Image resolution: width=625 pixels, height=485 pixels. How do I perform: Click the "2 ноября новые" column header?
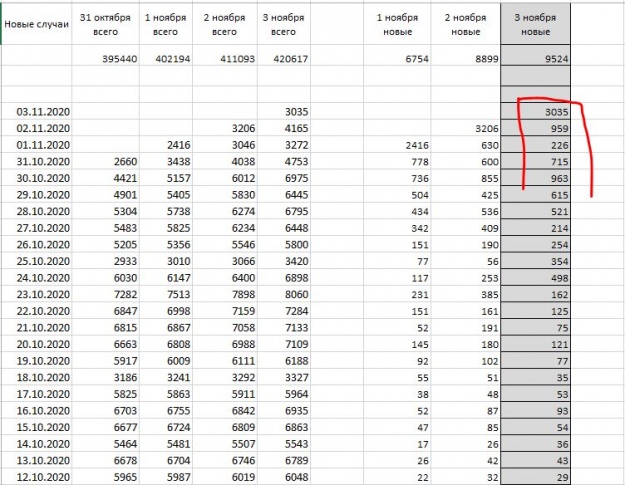[x=466, y=24]
